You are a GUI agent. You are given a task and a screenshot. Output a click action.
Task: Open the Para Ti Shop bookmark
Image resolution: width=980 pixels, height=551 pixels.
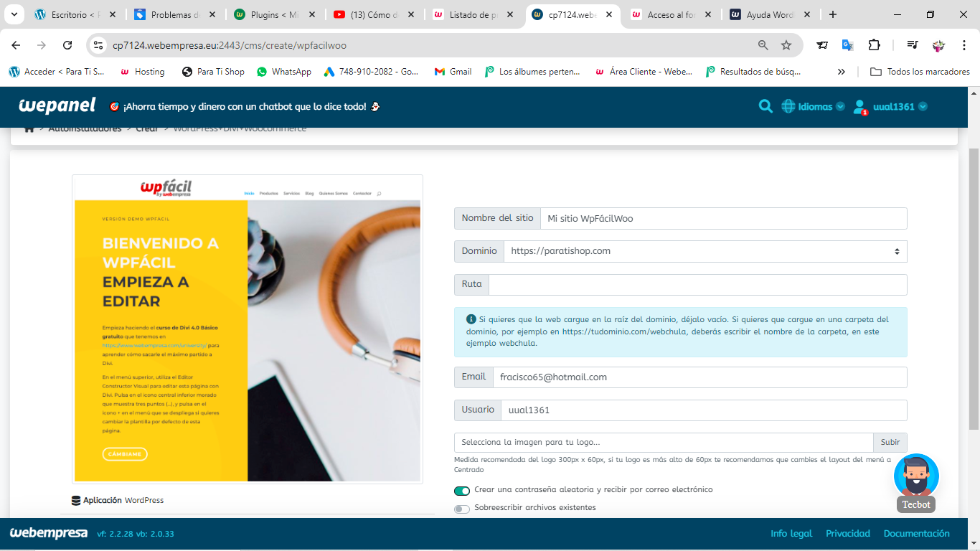coord(213,72)
